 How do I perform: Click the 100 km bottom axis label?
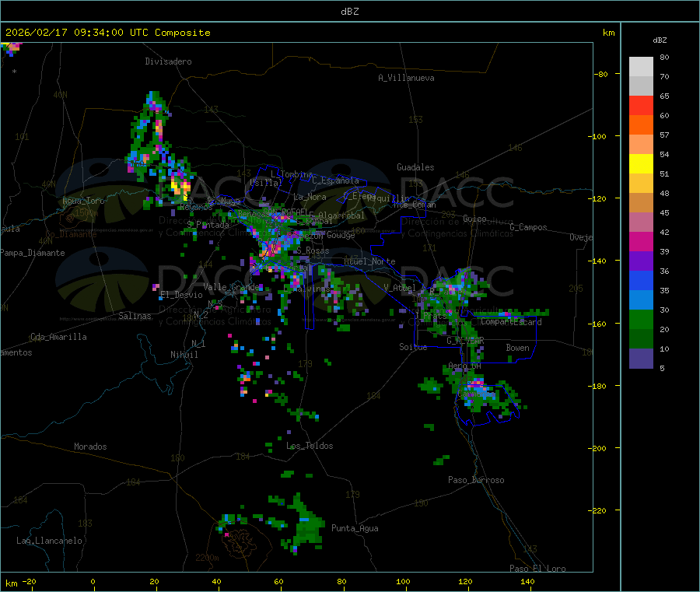click(403, 581)
